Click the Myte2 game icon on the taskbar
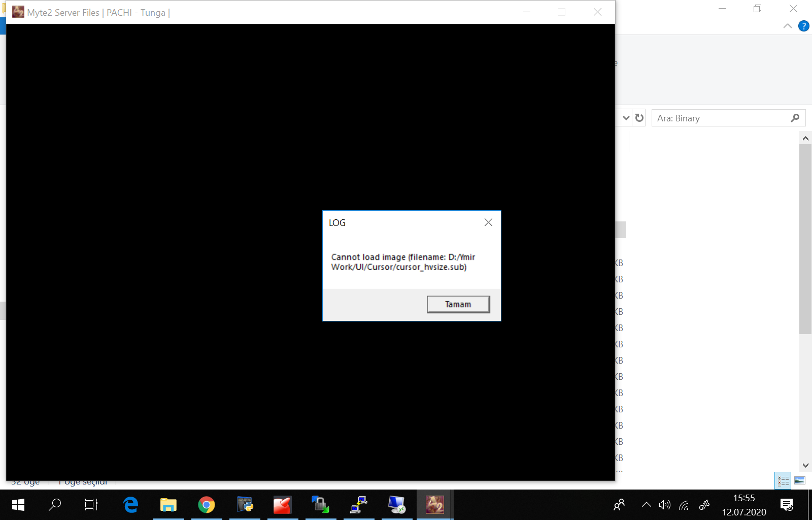The width and height of the screenshot is (812, 520). [435, 505]
